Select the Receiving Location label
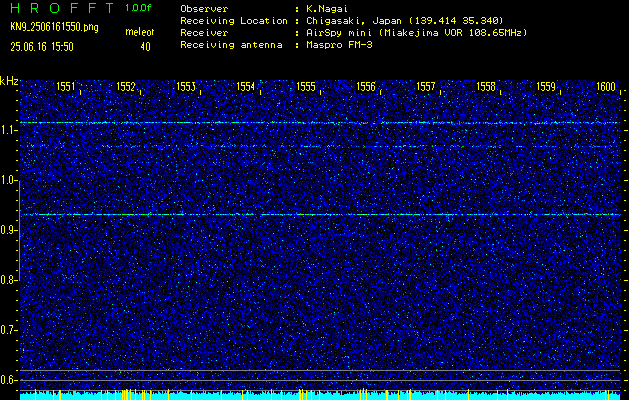The image size is (629, 400). coord(234,21)
